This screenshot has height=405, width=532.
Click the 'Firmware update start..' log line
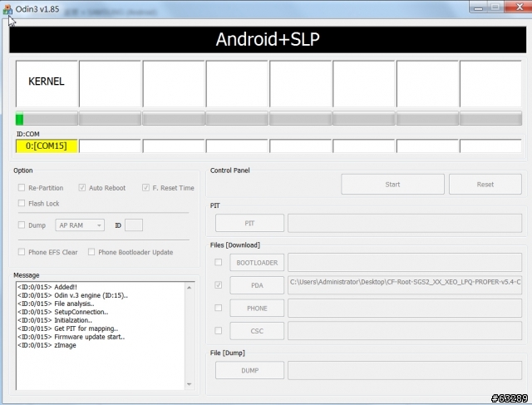pyautogui.click(x=71, y=337)
